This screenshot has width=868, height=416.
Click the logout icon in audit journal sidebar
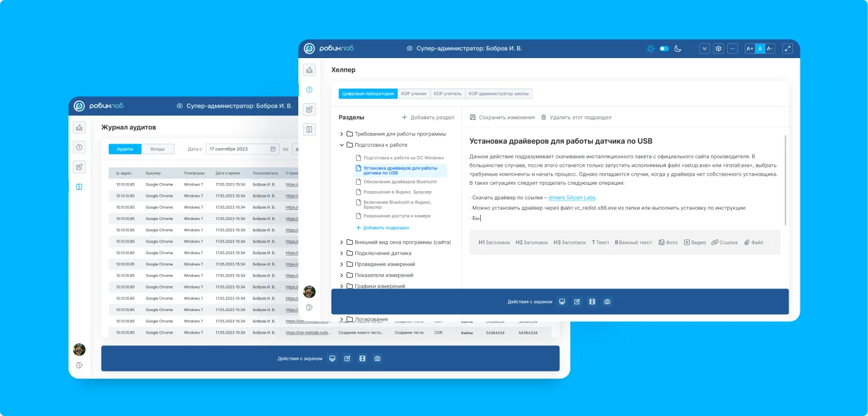click(79, 365)
